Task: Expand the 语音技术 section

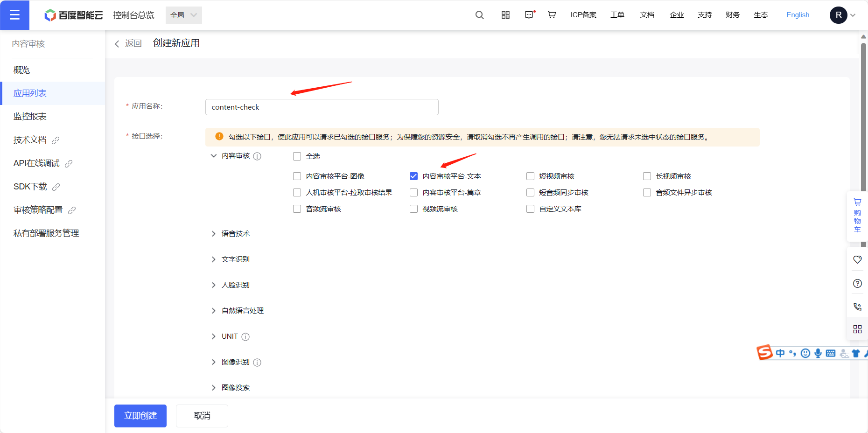Action: (x=213, y=234)
